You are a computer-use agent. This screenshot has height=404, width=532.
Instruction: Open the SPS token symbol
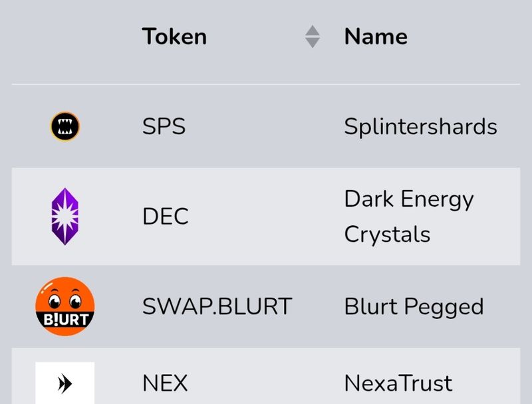point(164,126)
